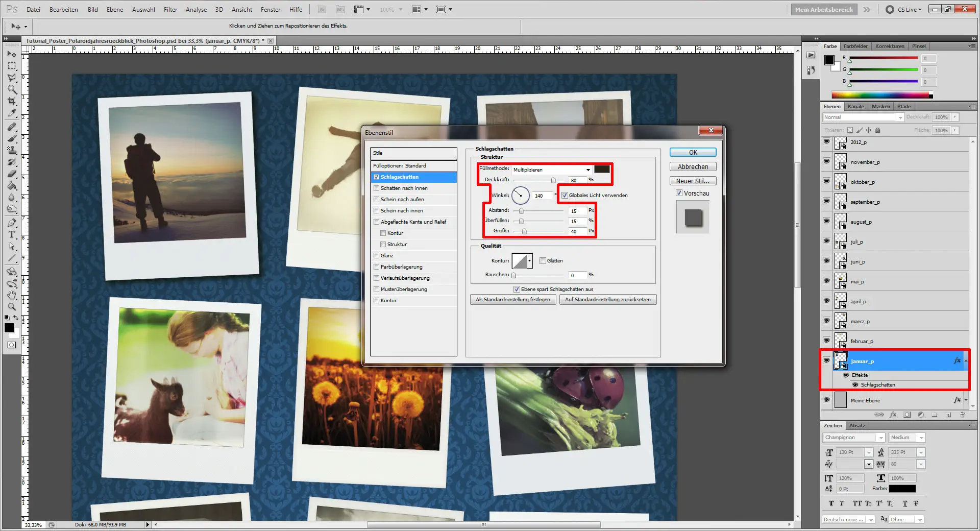This screenshot has width=980, height=531.
Task: Uncheck Globales Licht verwenden
Action: (x=565, y=195)
